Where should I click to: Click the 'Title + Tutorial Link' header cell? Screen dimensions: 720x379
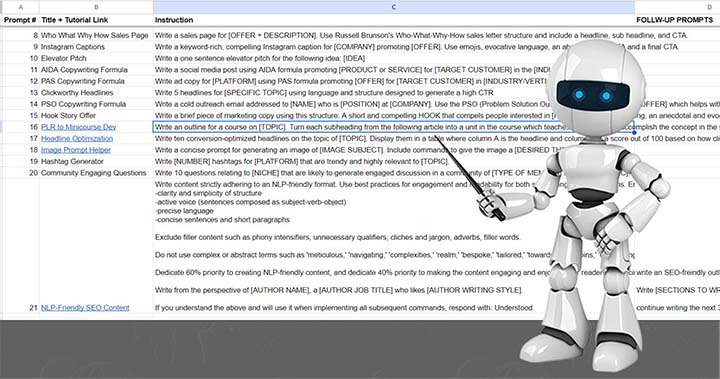coord(96,20)
